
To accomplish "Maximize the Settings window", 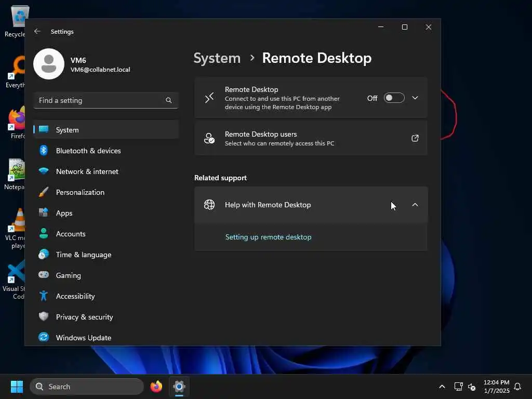I will [404, 27].
